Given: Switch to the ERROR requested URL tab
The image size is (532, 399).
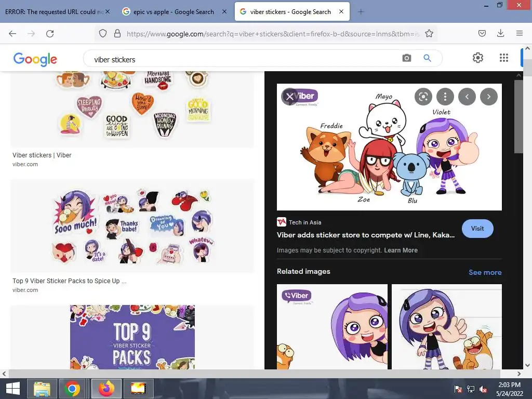Looking at the screenshot, I should [x=54, y=11].
